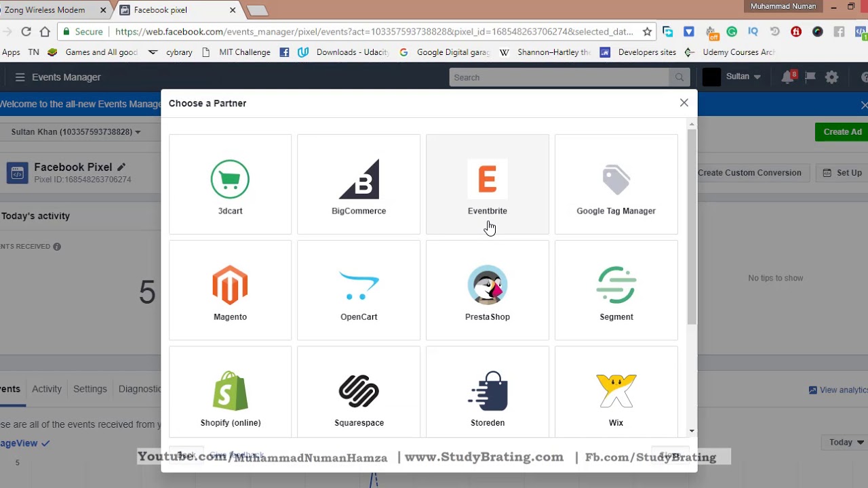Viewport: 868px width, 488px height.
Task: Bookmark this page with the star
Action: coord(647,31)
